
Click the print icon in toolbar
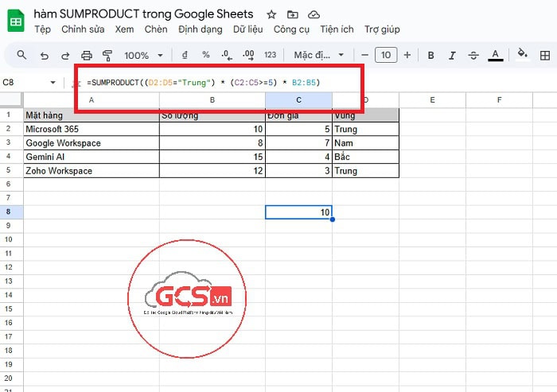click(x=87, y=56)
